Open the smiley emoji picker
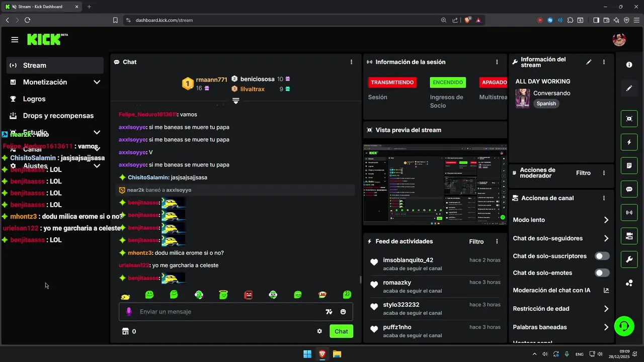Viewport: 644px width, 362px height. coord(343,312)
